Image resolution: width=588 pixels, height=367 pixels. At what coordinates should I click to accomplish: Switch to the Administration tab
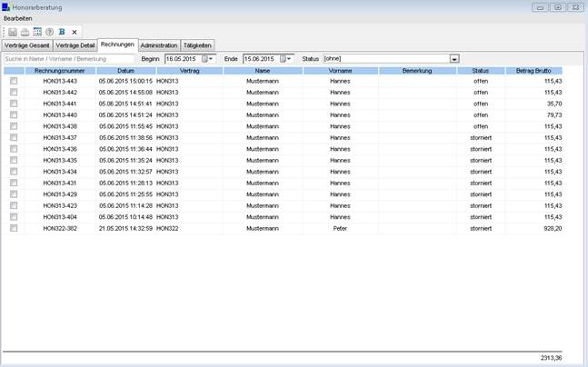[159, 45]
